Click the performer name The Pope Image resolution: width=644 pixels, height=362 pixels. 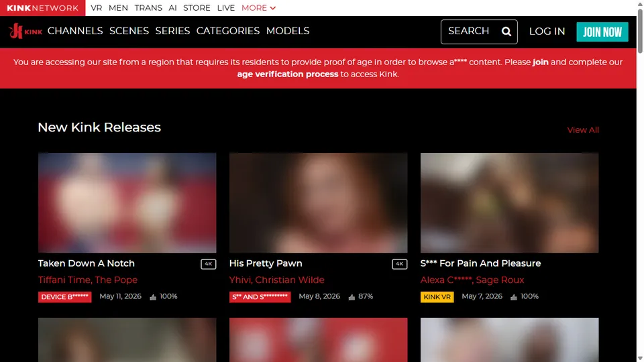(116, 280)
